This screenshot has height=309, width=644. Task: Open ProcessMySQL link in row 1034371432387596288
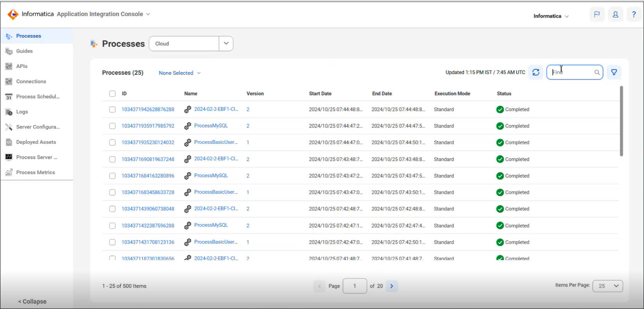(x=211, y=225)
